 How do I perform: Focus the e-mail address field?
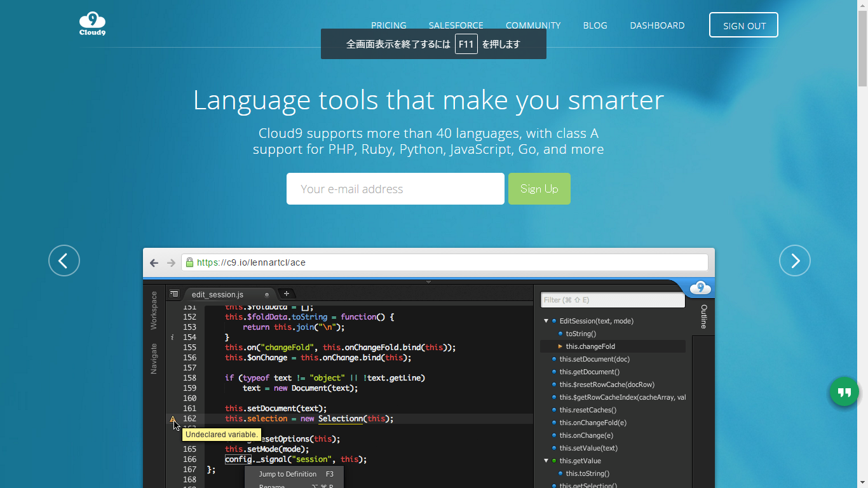click(395, 189)
